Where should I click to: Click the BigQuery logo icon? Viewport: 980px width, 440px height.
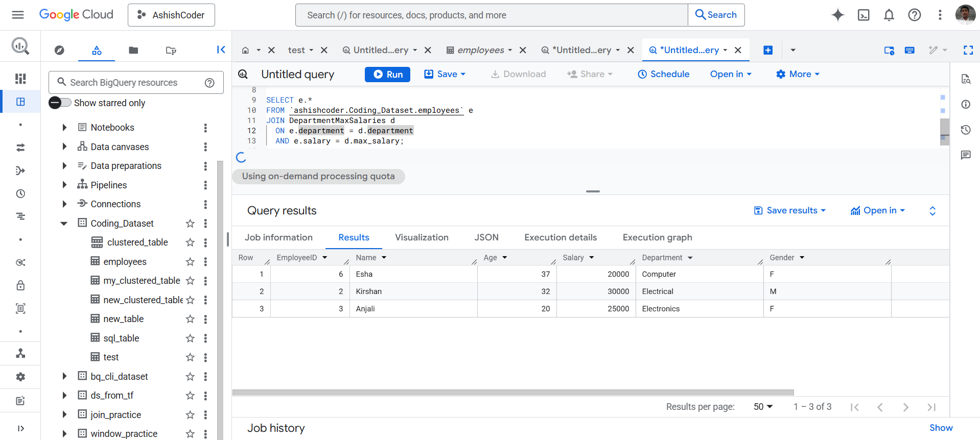coord(20,46)
